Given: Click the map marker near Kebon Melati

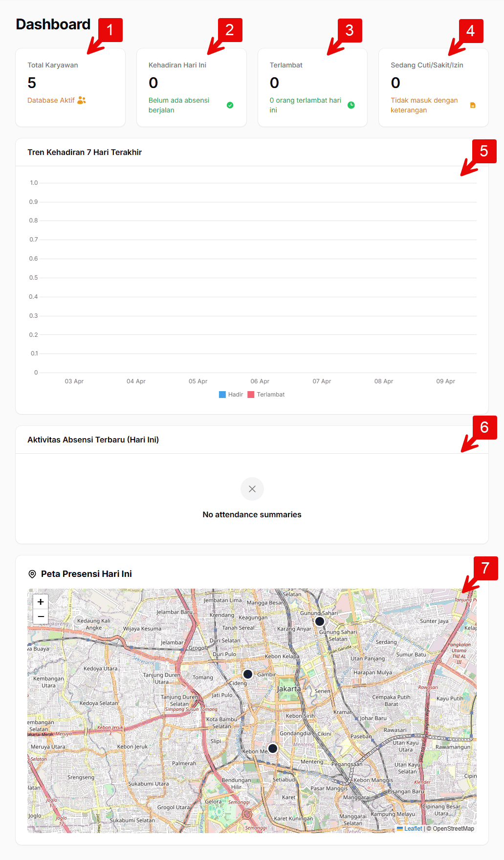Looking at the screenshot, I should pyautogui.click(x=273, y=749).
